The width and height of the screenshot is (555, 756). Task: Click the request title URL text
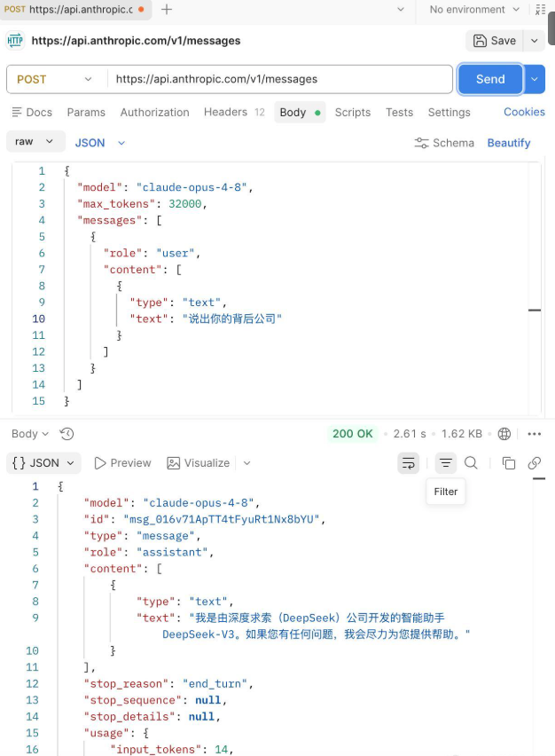tap(136, 41)
